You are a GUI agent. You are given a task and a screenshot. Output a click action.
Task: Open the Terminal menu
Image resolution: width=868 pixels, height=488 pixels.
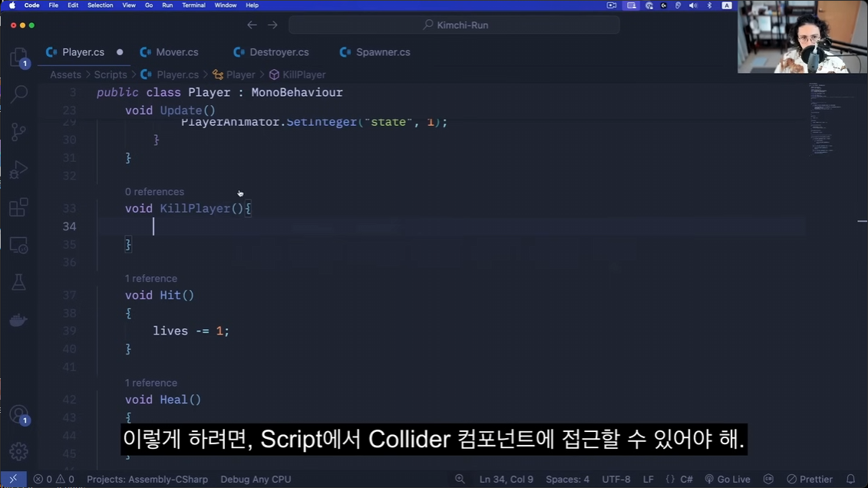pos(193,5)
